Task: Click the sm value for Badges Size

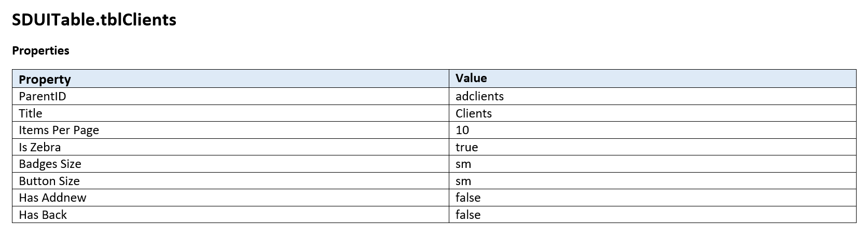Action: [463, 164]
